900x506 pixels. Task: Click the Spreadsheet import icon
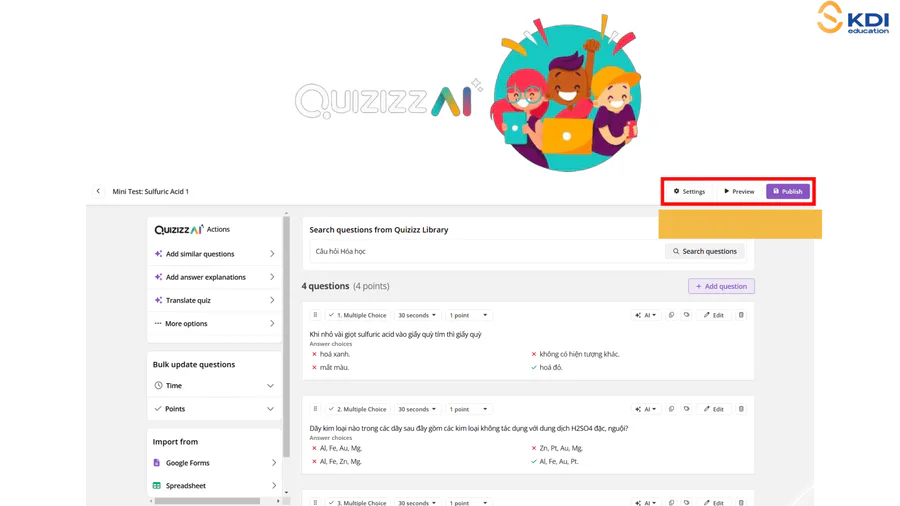tap(157, 486)
